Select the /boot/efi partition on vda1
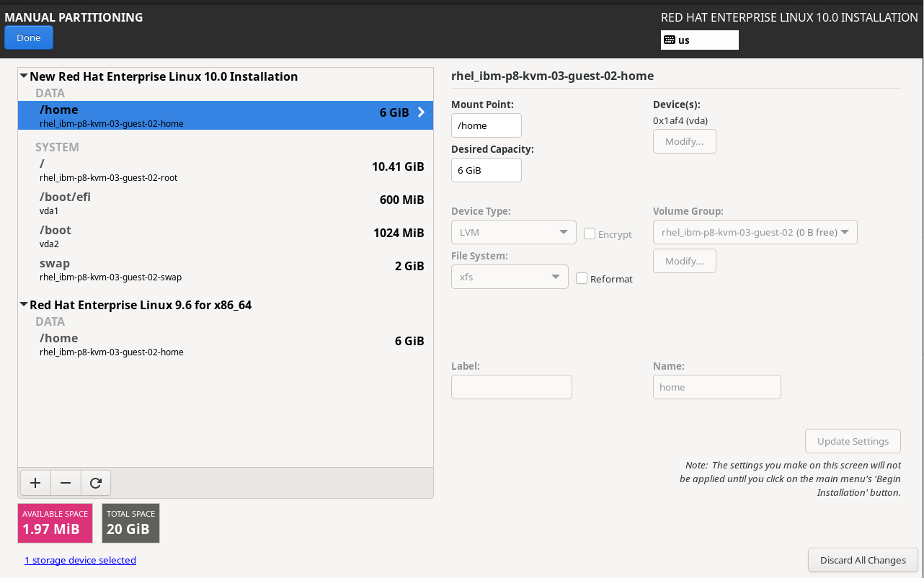This screenshot has height=578, width=924. (x=226, y=203)
